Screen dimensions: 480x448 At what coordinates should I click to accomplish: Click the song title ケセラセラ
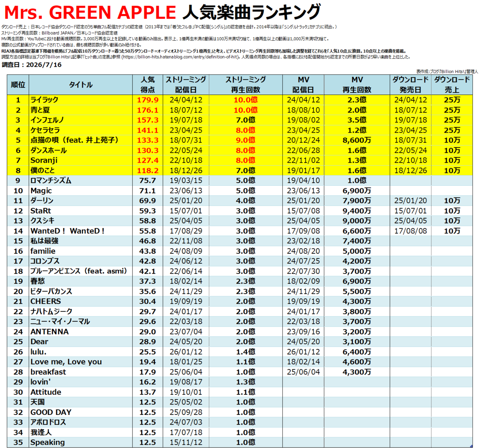click(x=45, y=130)
